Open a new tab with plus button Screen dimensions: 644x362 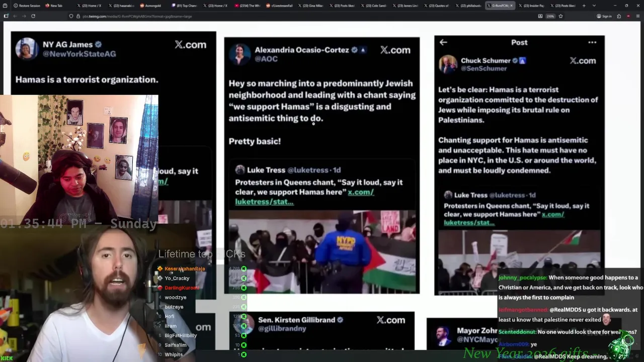click(584, 6)
